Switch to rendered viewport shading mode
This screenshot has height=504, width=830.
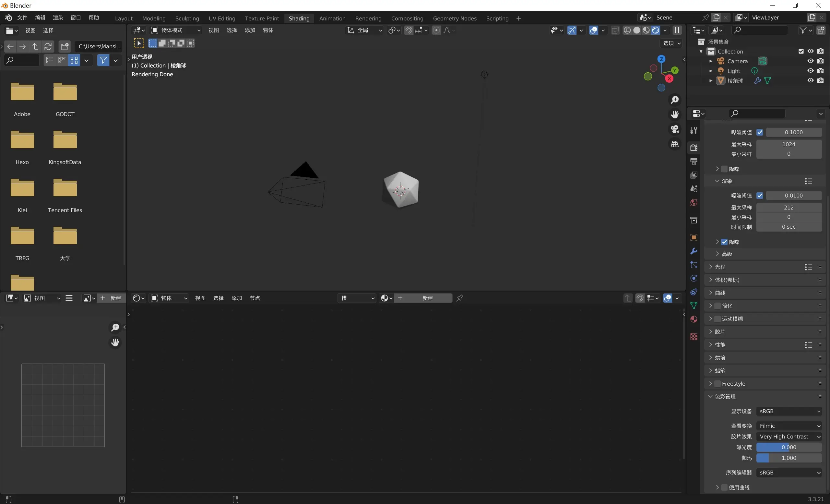pyautogui.click(x=655, y=30)
